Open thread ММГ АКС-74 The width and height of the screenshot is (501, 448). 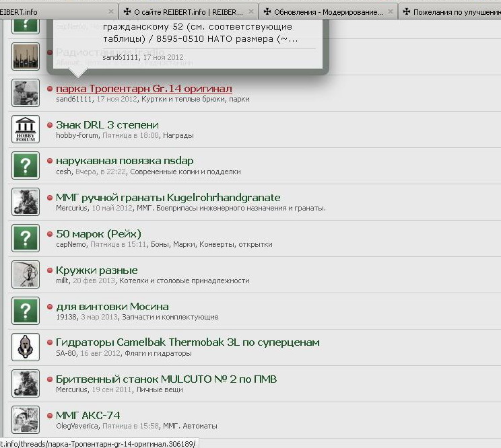88,416
